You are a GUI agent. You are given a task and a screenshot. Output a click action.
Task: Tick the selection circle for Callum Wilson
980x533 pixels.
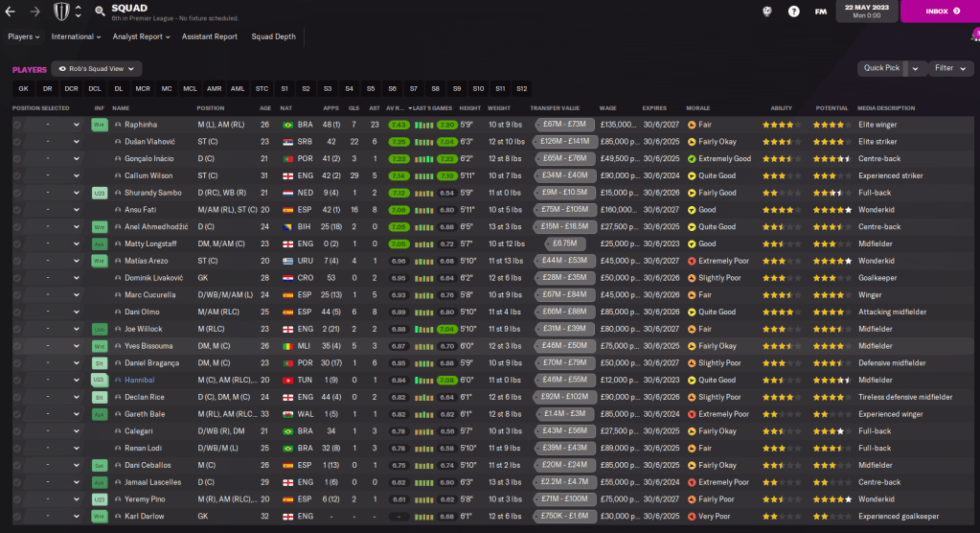pyautogui.click(x=16, y=175)
